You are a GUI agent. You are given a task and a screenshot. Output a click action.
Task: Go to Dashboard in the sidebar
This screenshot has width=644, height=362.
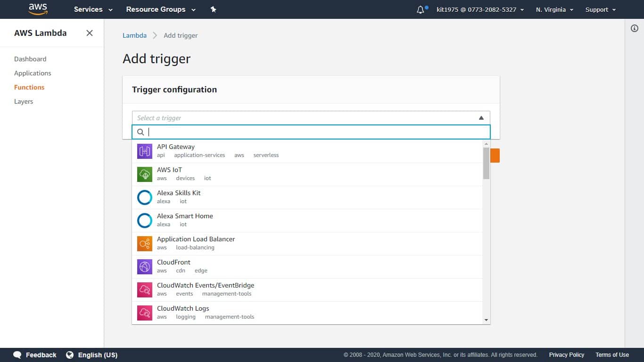30,59
